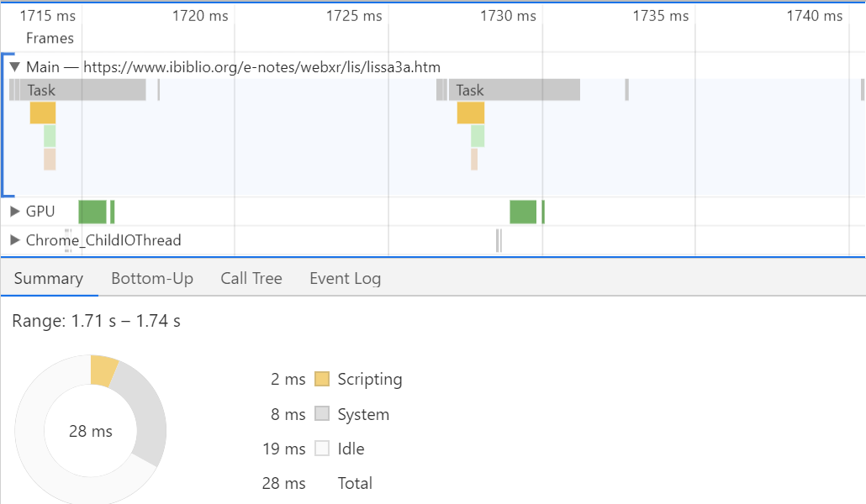Viewport: 866px width, 504px height.
Task: Expand the GPU track
Action: [x=14, y=212]
